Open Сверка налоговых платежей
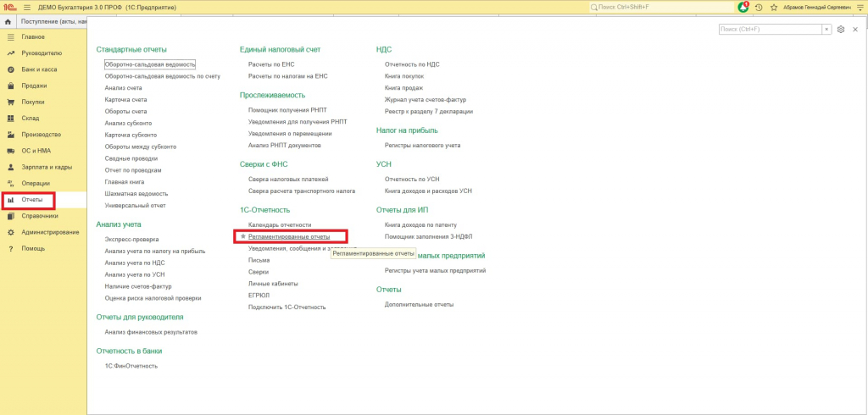This screenshot has width=868, height=415. 288,180
